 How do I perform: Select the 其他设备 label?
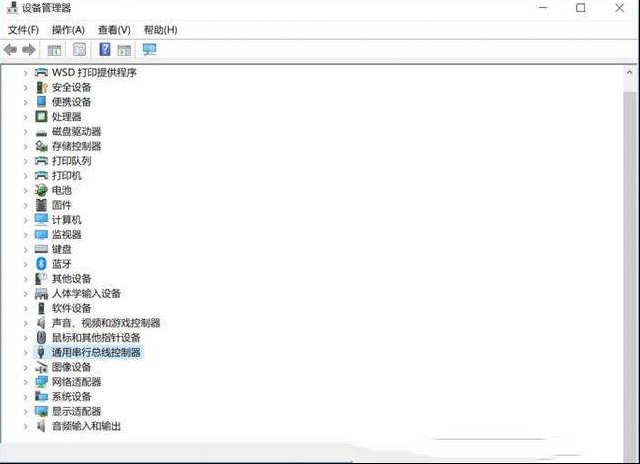click(x=71, y=279)
